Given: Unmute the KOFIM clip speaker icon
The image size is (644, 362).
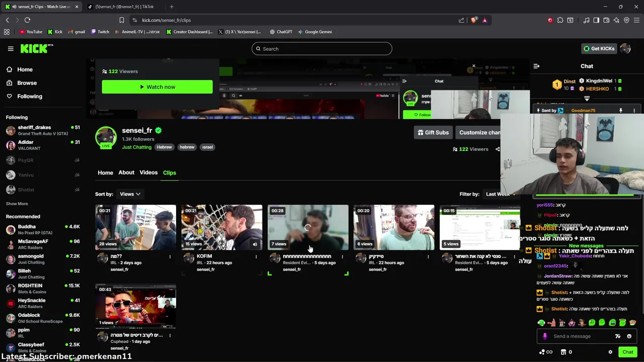Looking at the screenshot, I should pos(255,244).
